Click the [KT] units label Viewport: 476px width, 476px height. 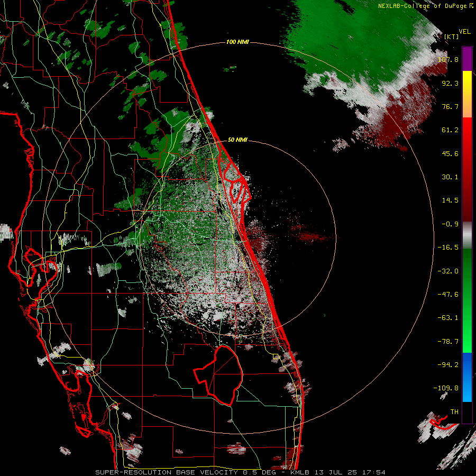tap(451, 36)
